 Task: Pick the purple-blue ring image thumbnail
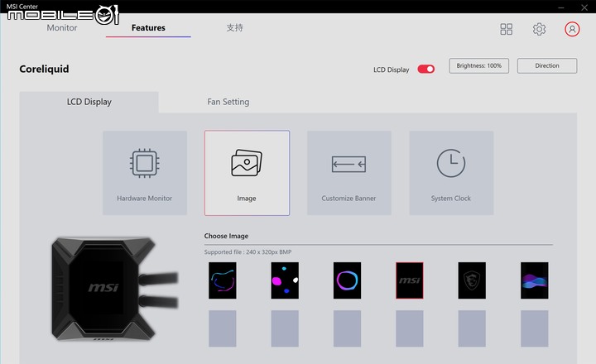click(347, 280)
